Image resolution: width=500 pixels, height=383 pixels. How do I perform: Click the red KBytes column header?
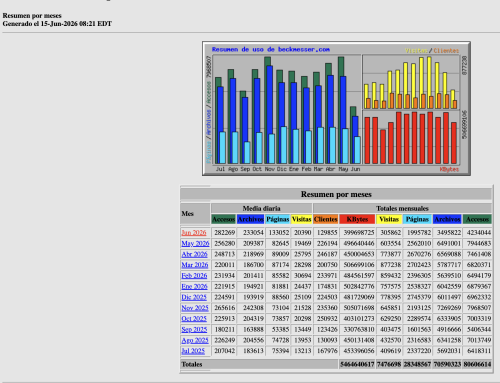pos(357,219)
